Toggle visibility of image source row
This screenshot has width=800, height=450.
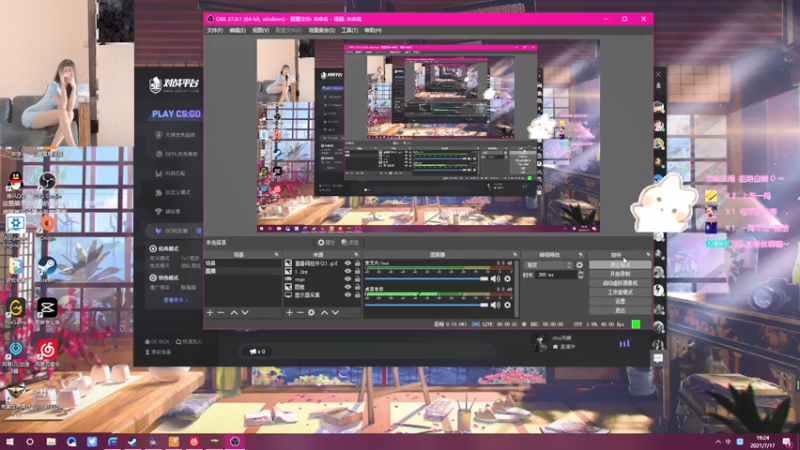tap(347, 287)
